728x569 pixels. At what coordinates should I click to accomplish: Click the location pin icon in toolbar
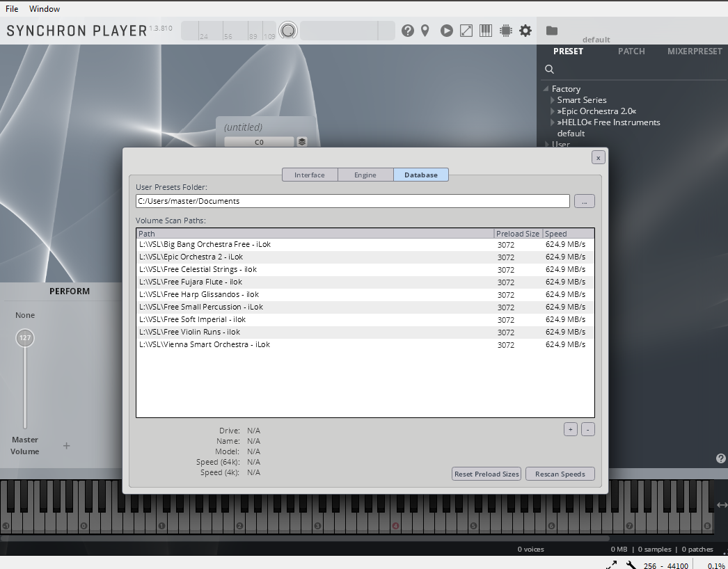425,31
